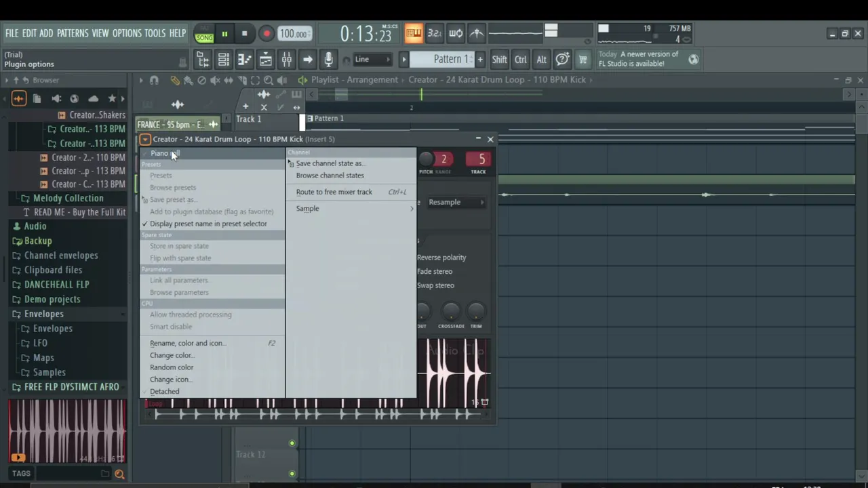Open the Line snap dropdown

(372, 60)
